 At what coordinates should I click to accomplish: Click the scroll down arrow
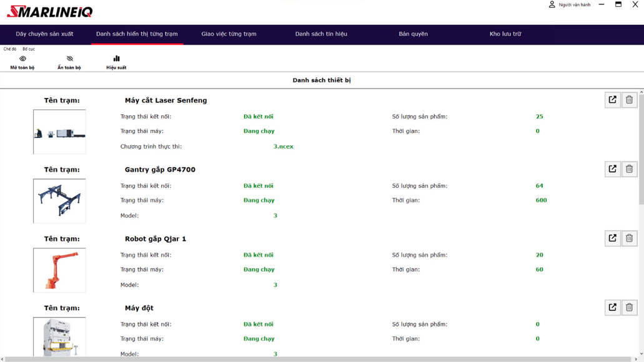tap(641, 353)
